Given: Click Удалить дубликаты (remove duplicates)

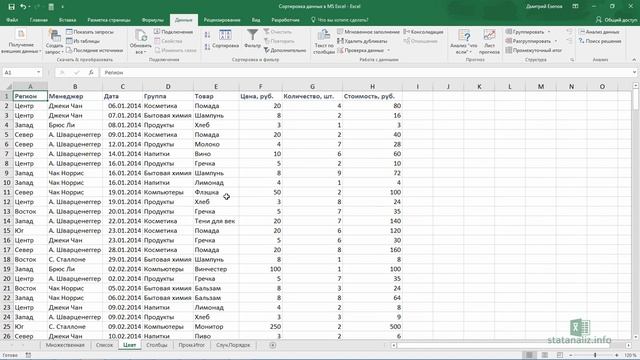Looking at the screenshot, I should tap(362, 41).
